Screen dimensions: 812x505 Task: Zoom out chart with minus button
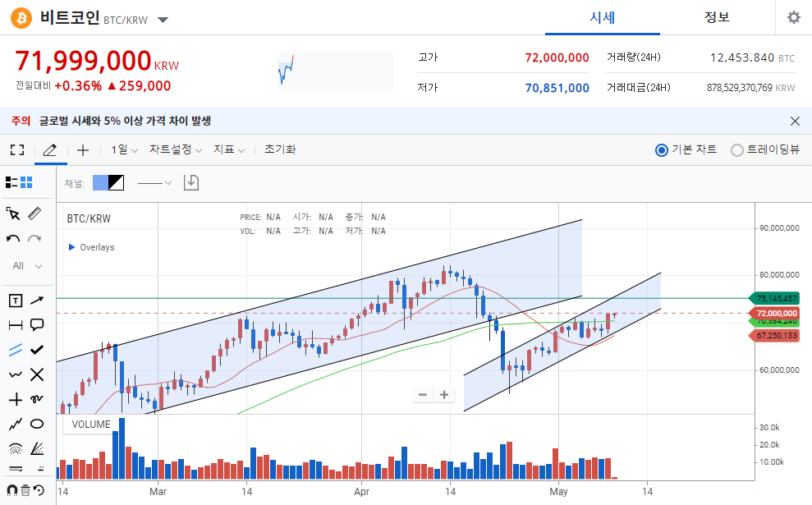[423, 395]
